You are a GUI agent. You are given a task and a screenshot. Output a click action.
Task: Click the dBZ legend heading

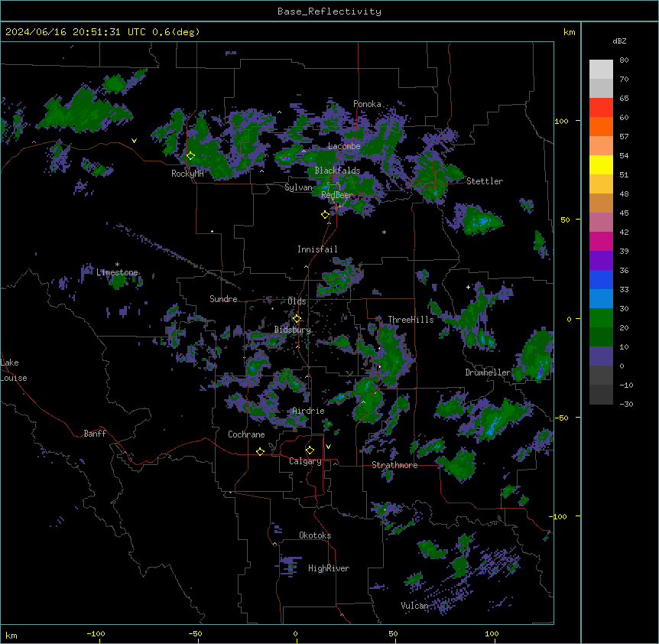[x=619, y=41]
